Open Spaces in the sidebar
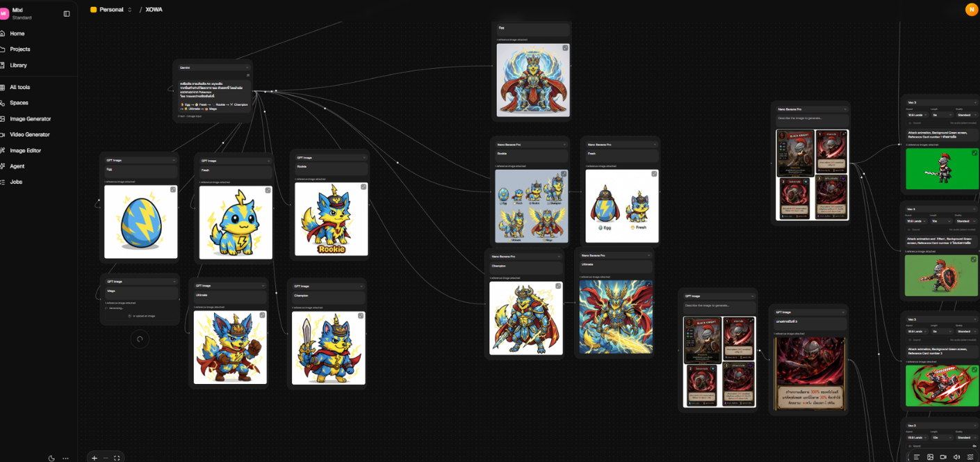Viewport: 980px width, 462px height. point(19,103)
